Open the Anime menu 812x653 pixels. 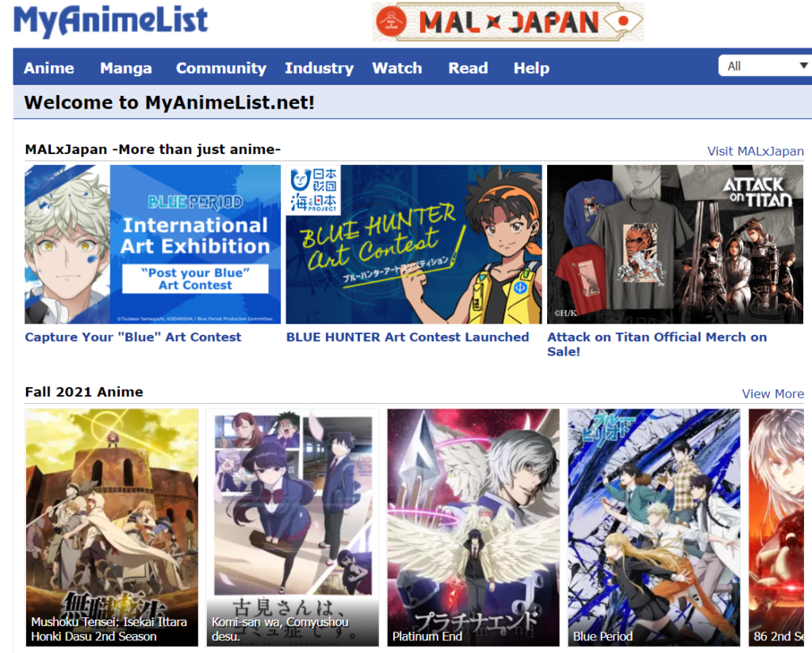[48, 68]
